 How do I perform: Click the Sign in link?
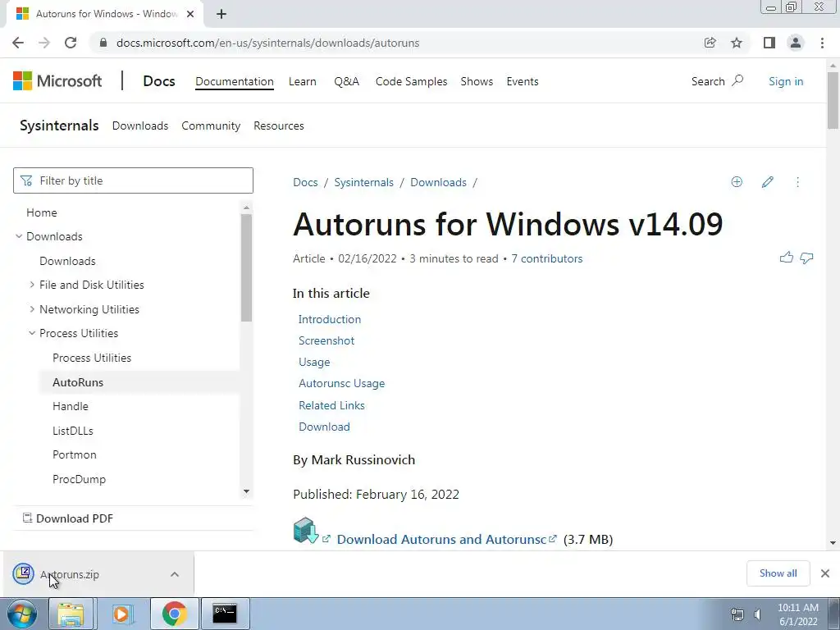pos(786,81)
